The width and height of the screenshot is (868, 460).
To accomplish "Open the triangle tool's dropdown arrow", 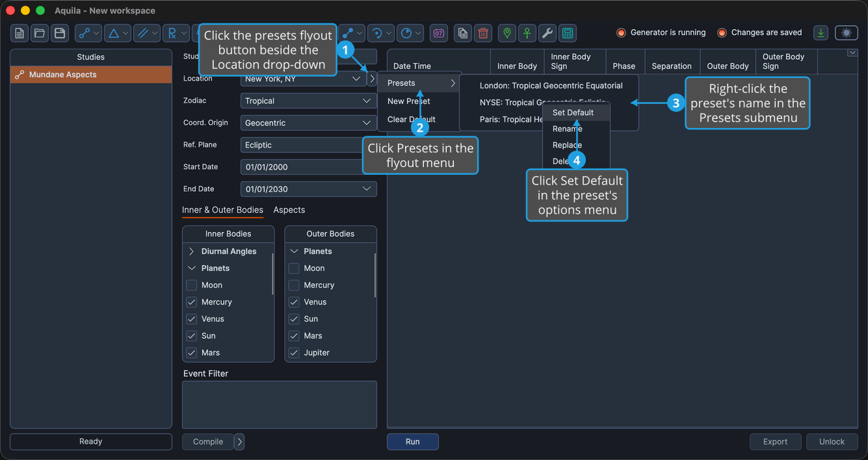I will [126, 33].
